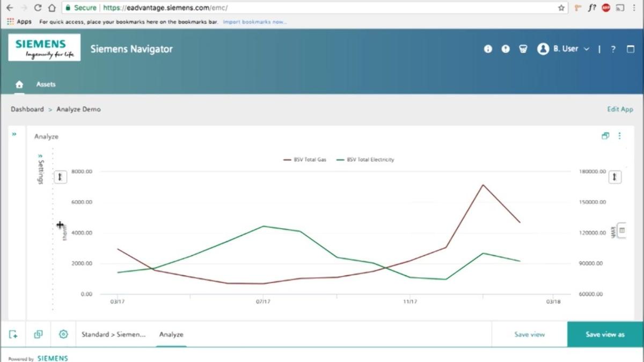Toggle the BSV Total Gas legend series
This screenshot has height=362, width=644.
point(305,160)
